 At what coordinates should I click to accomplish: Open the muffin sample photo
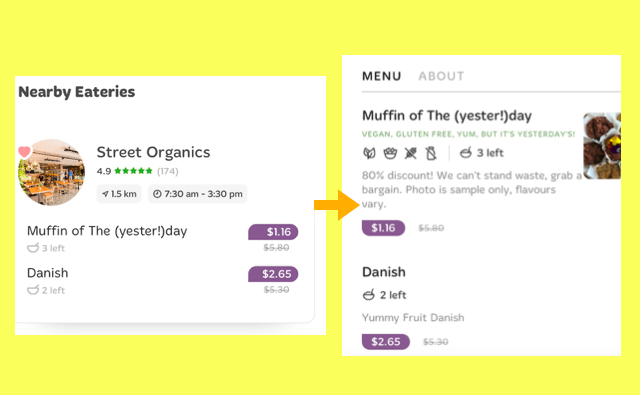coord(602,146)
